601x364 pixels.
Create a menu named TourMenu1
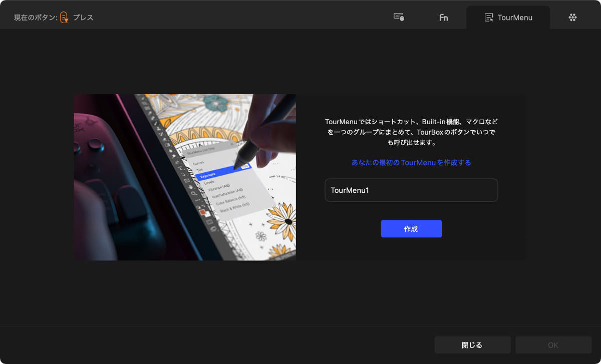pos(411,228)
